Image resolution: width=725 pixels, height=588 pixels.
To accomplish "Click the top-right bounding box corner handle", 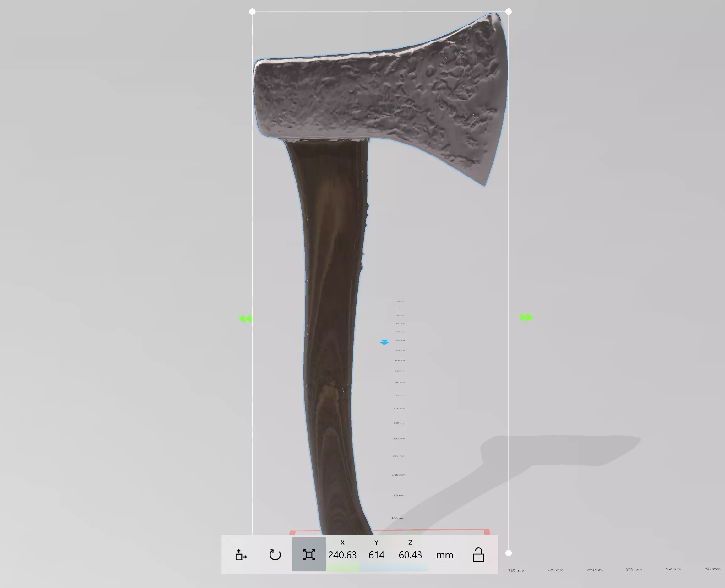I will click(x=508, y=12).
